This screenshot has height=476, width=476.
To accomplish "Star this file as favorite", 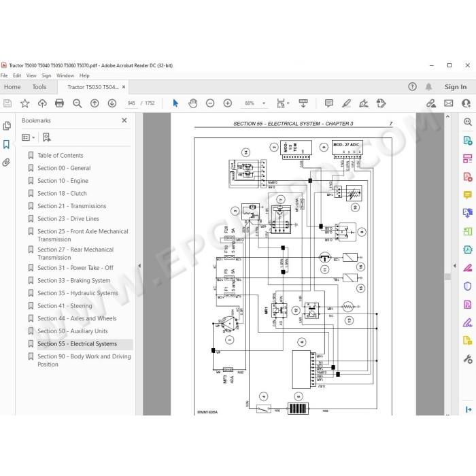I will tap(25, 103).
